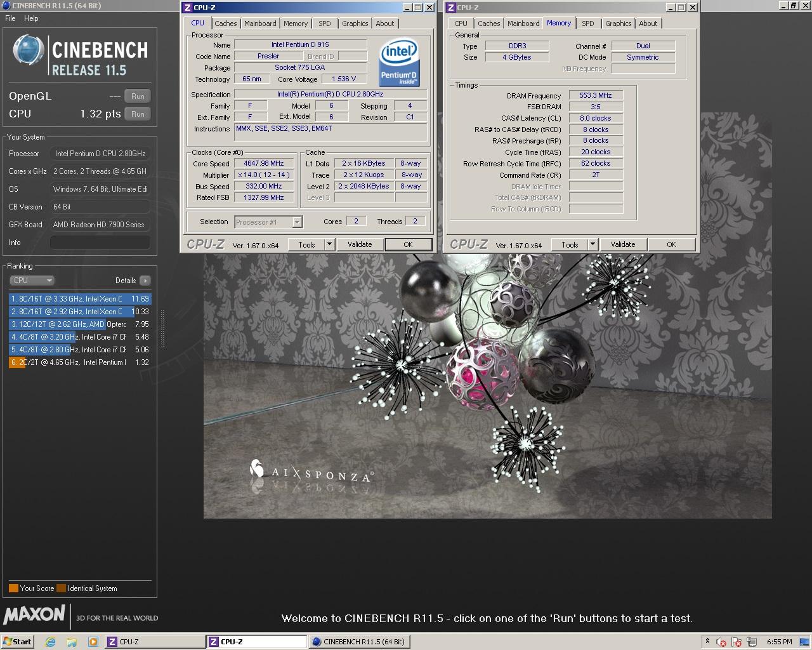Open the File menu in Cinebench

tap(10, 18)
